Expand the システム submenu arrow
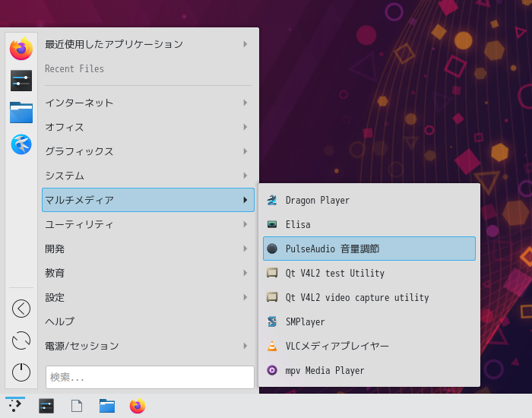The image size is (532, 418). [x=245, y=176]
